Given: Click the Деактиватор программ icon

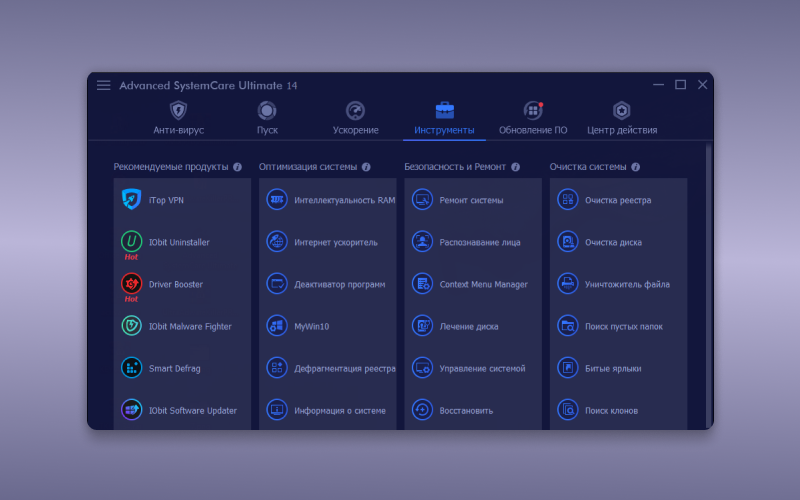Looking at the screenshot, I should [277, 283].
